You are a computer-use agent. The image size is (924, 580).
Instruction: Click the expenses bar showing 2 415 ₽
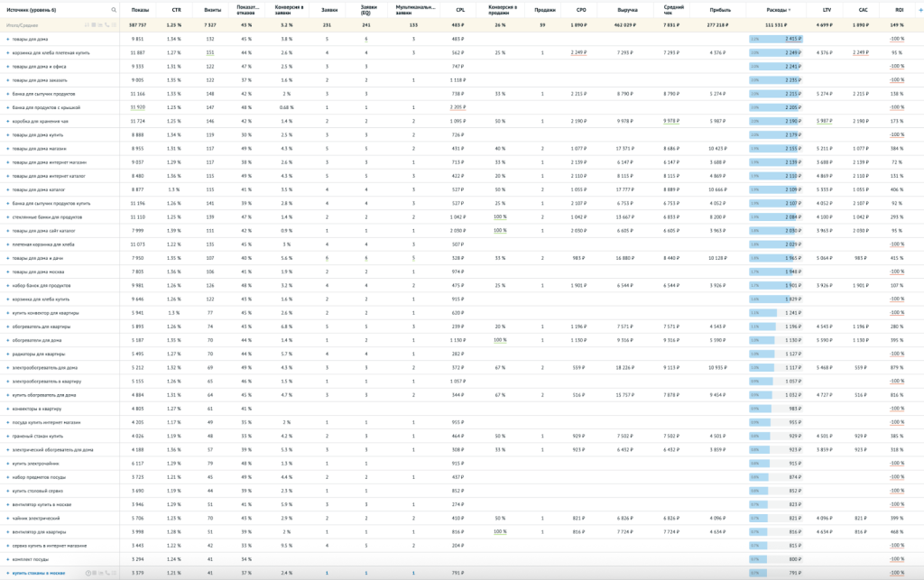[775, 40]
